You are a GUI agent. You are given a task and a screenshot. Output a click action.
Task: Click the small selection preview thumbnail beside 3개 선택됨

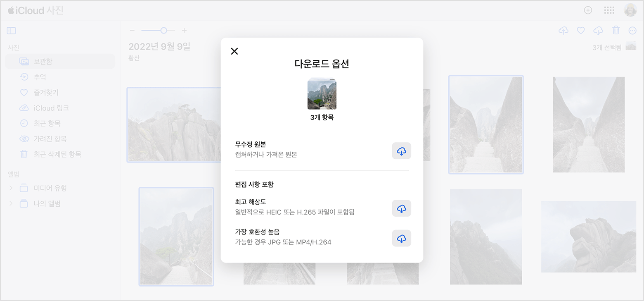pyautogui.click(x=631, y=46)
